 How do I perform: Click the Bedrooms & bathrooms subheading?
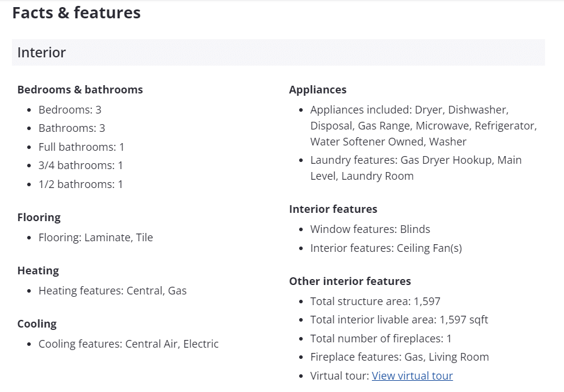coord(80,90)
